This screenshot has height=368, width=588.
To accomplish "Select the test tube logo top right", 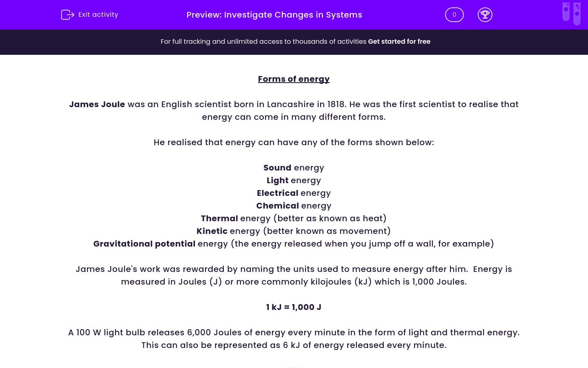I will (x=571, y=13).
